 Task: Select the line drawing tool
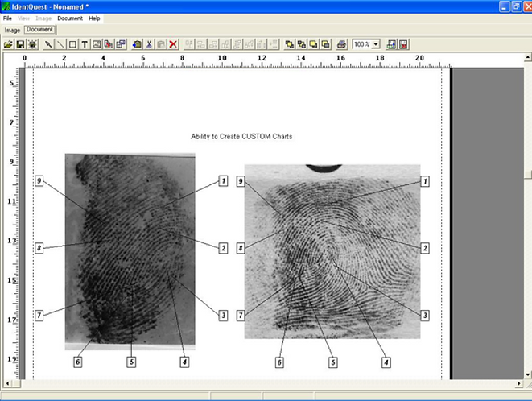coord(60,44)
